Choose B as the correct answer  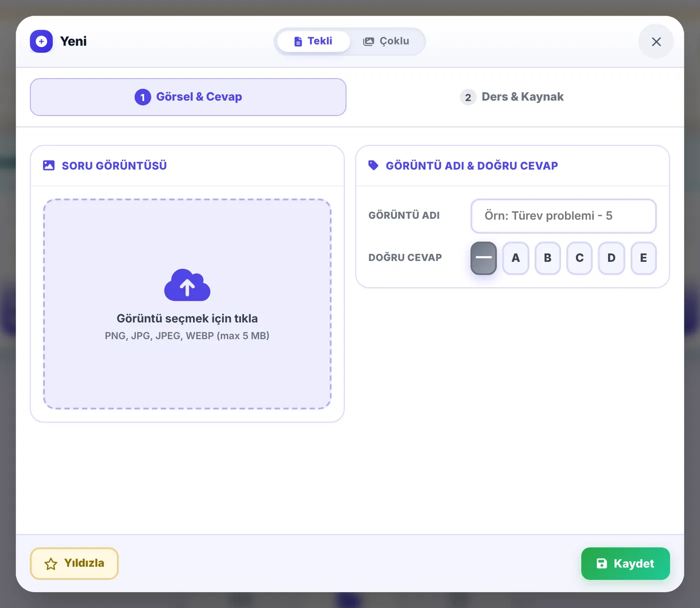coord(547,258)
